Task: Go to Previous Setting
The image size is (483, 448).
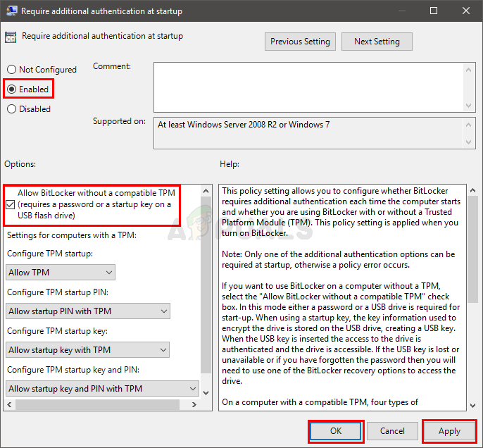Action: pos(300,42)
